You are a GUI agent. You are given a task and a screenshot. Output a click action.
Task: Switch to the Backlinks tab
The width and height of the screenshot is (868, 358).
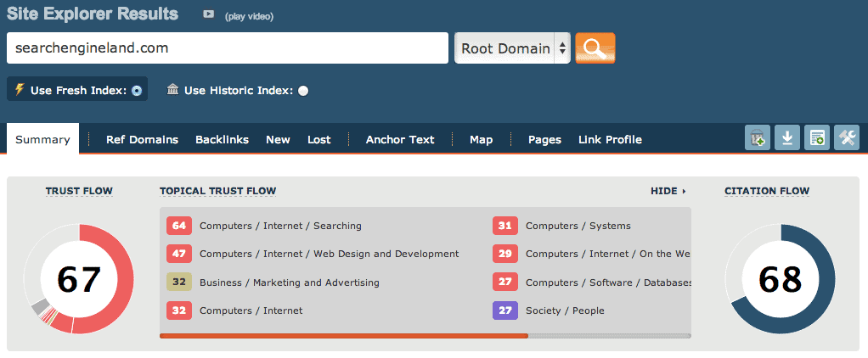(222, 140)
